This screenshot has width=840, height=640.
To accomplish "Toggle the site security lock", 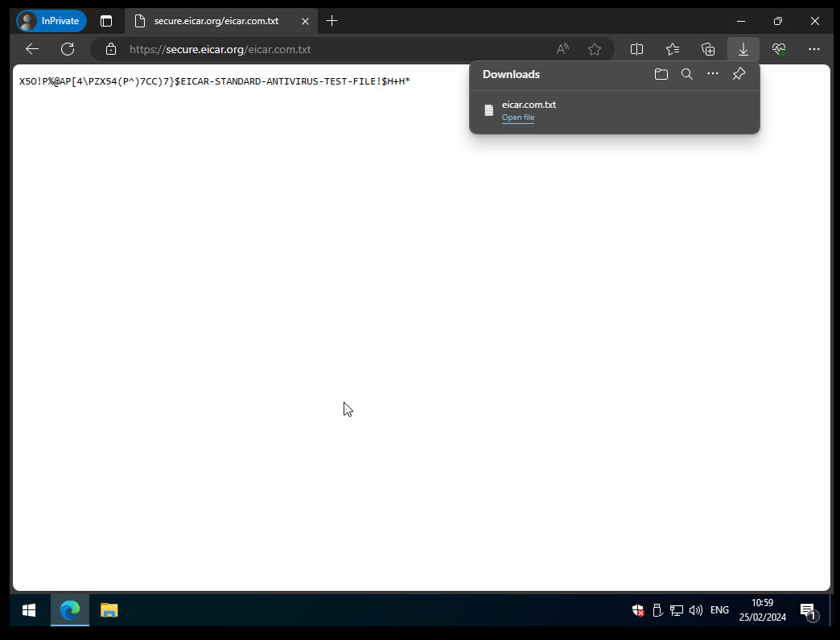I will click(x=109, y=49).
